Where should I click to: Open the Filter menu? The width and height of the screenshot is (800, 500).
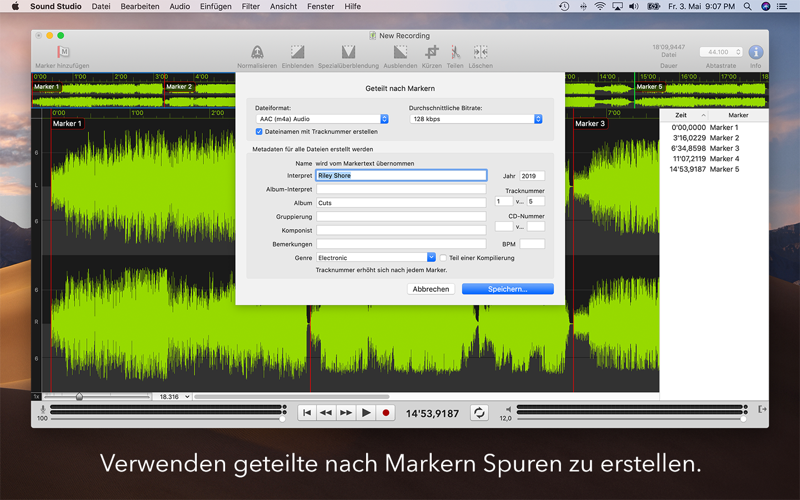click(251, 6)
